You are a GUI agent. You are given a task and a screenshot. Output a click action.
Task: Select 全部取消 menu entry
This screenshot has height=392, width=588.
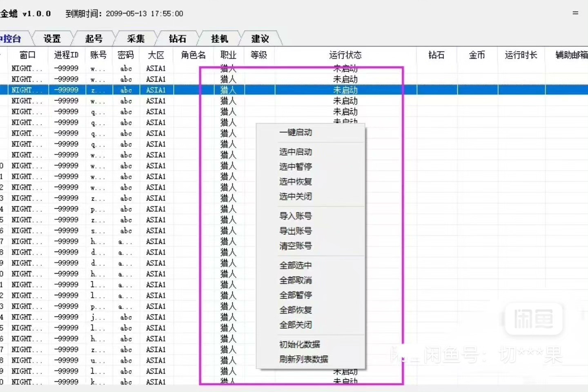296,280
